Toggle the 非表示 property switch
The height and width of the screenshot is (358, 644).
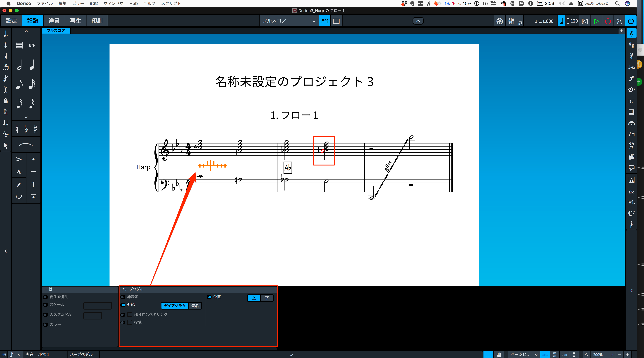[x=123, y=297]
